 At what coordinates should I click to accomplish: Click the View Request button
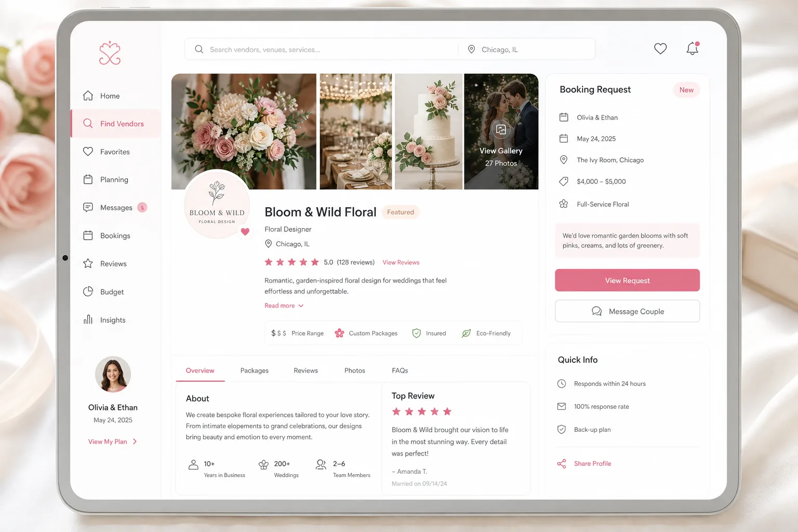point(627,280)
